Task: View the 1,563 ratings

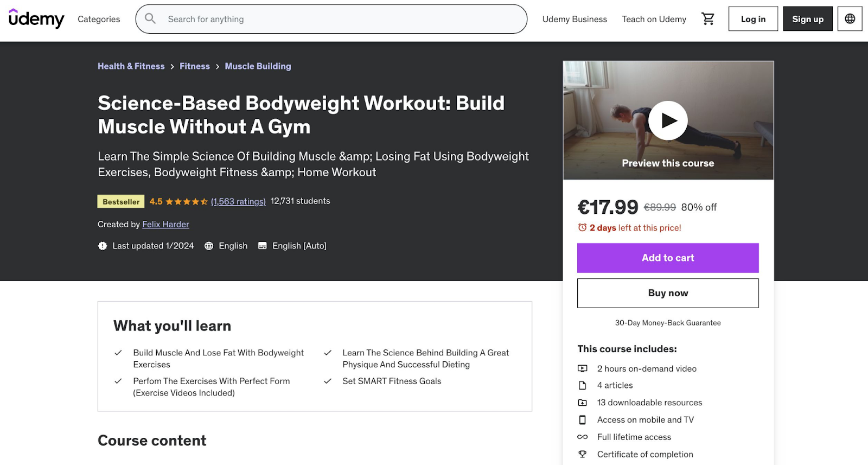Action: [238, 201]
